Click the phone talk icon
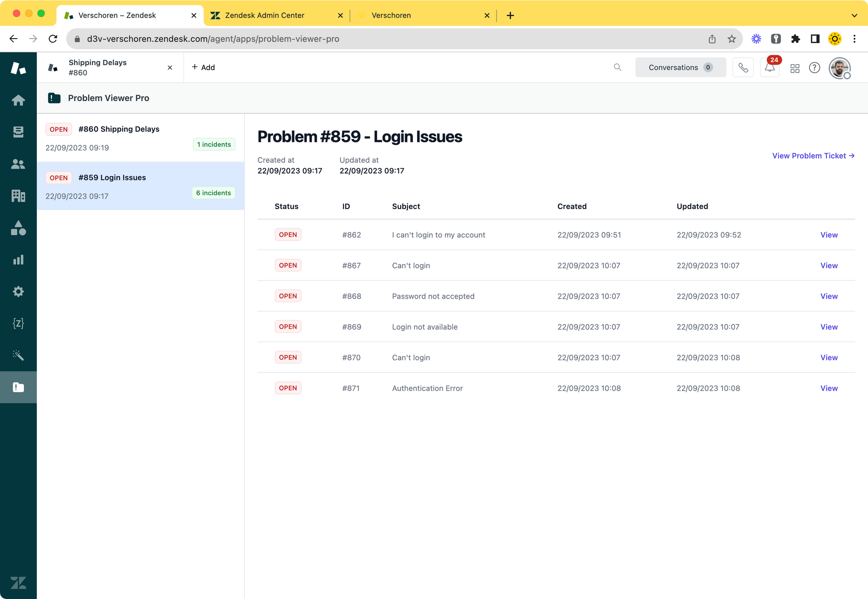868x599 pixels. pyautogui.click(x=743, y=68)
